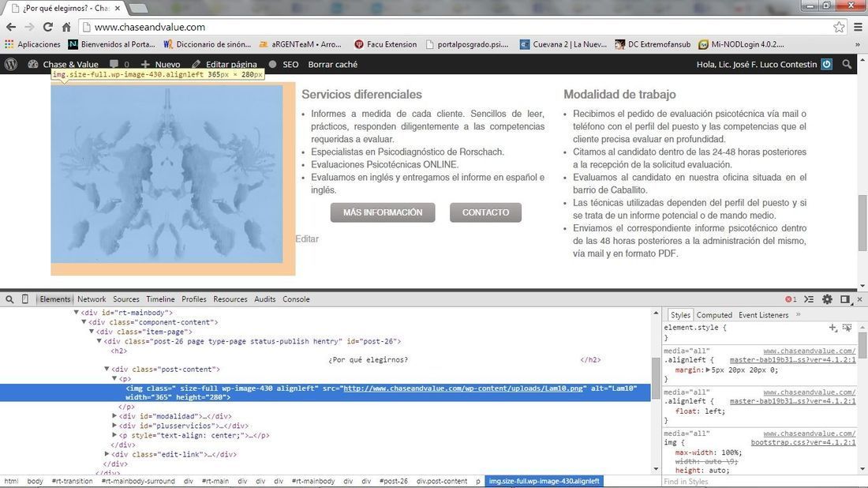Click the Editar link near the image
This screenshot has height=488, width=868.
tap(307, 238)
